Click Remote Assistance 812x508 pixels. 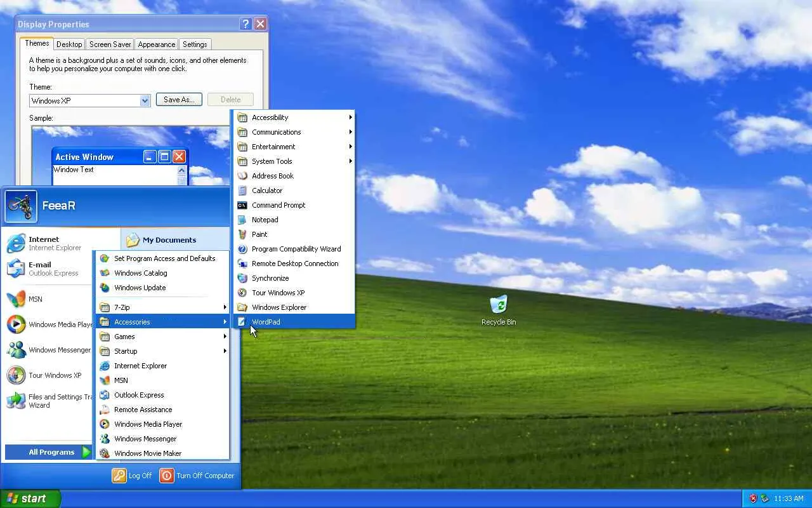coord(162,410)
